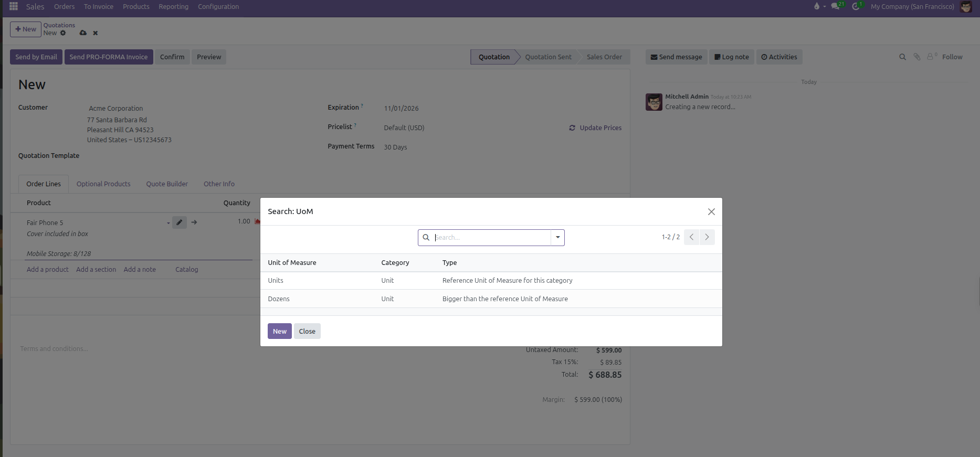Toggle the search options dropdown in UoM dialog
The image size is (980, 457).
tap(557, 237)
